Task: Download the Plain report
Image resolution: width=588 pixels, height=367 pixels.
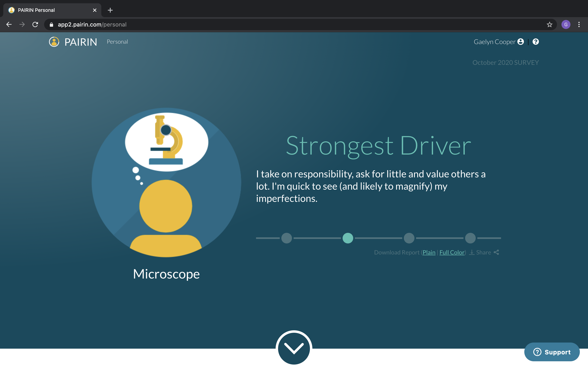Action: [429, 252]
